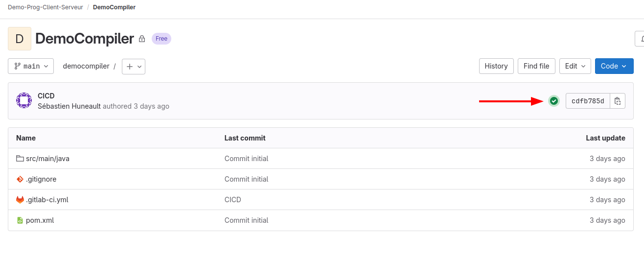Open the commit History
644x259 pixels.
pyautogui.click(x=496, y=66)
